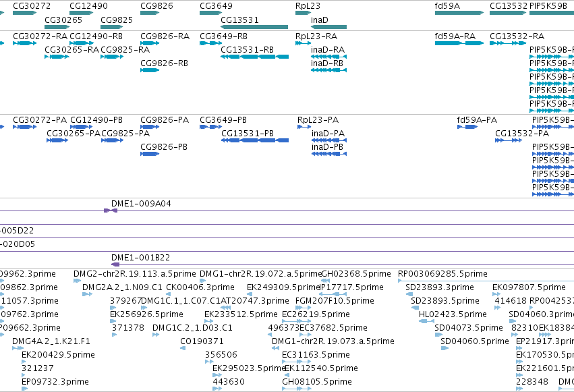
Task: Click EST EK200429.5prime
Action: pyautogui.click(x=24, y=362)
